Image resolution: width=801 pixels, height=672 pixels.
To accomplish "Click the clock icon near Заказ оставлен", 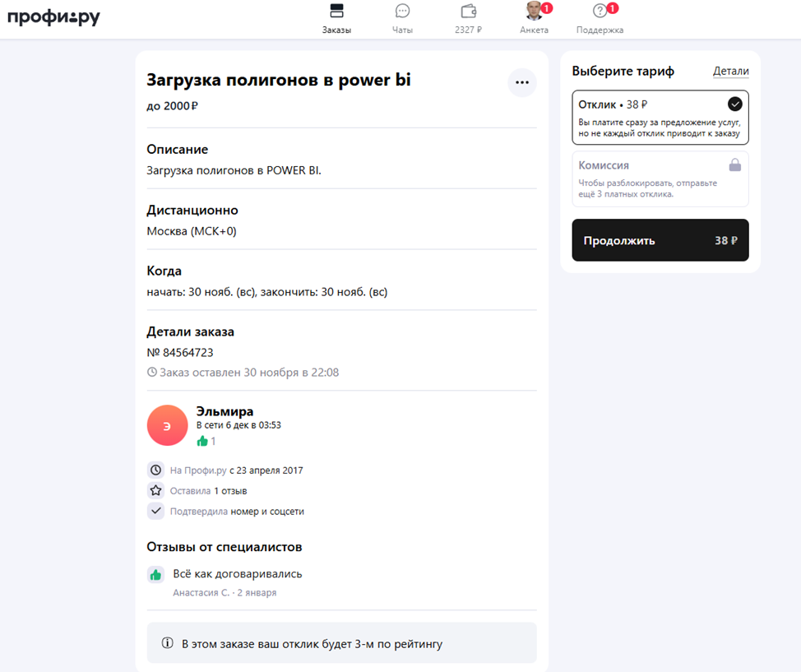I will [151, 372].
